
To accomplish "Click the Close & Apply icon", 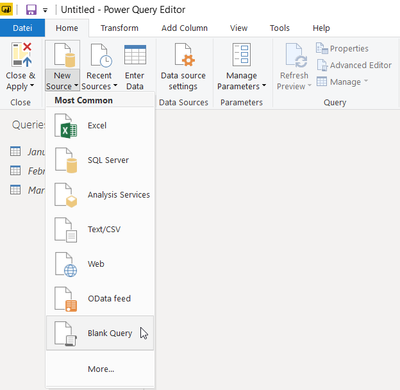I will pos(22,55).
